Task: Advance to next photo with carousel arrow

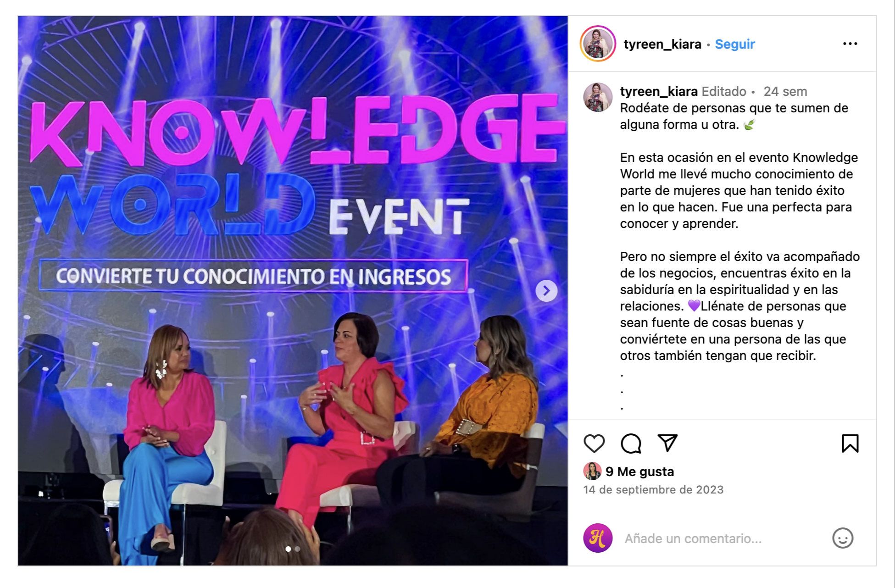Action: (x=546, y=291)
